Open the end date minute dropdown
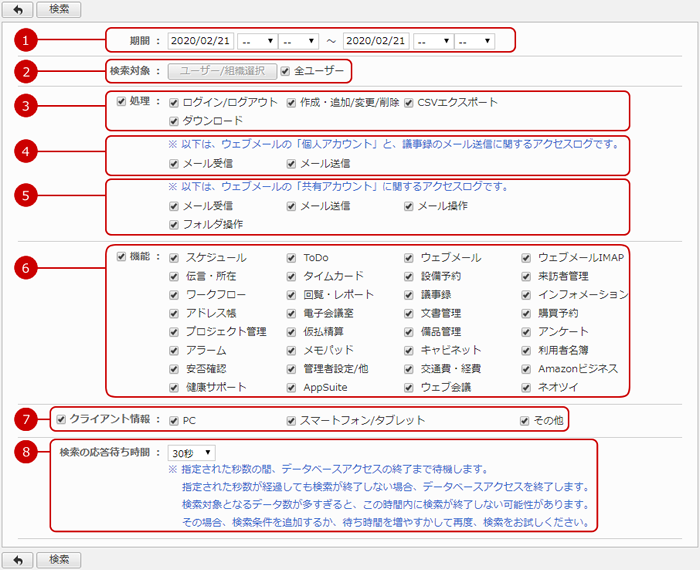This screenshot has height=570, width=700. 474,41
